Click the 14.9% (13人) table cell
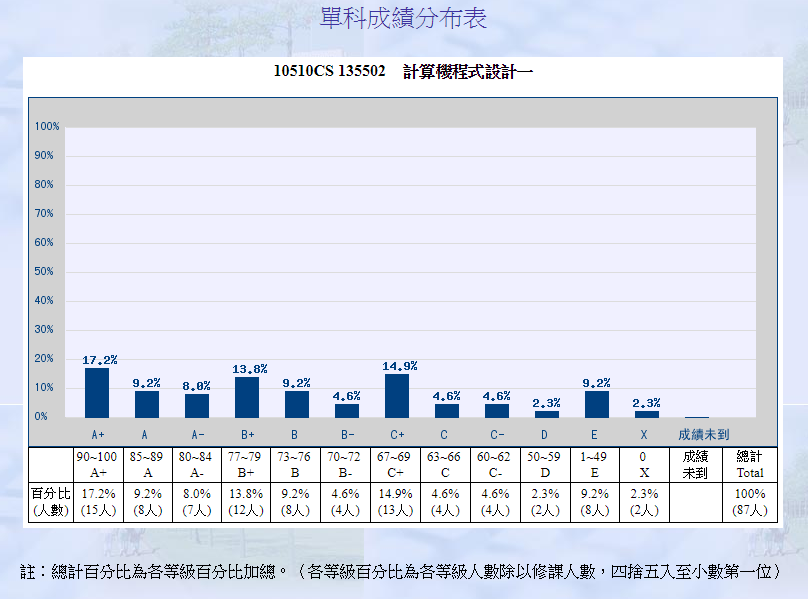Image resolution: width=808 pixels, height=599 pixels. point(396,502)
